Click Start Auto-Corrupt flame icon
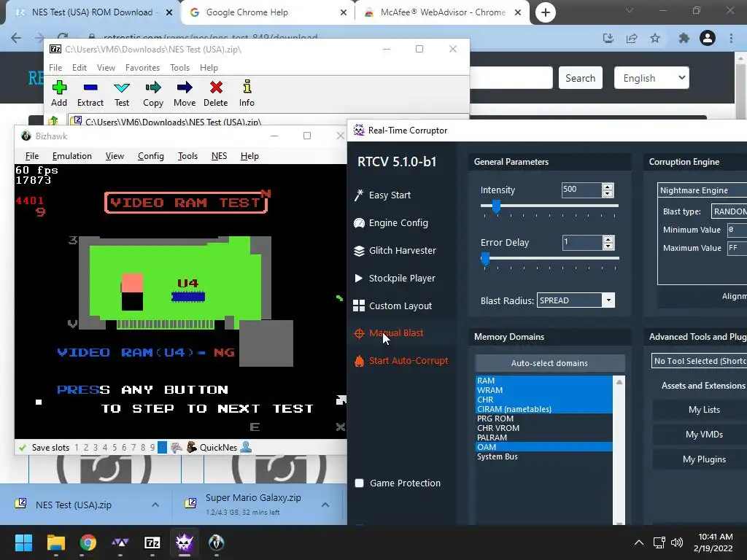This screenshot has height=560, width=747. click(359, 361)
